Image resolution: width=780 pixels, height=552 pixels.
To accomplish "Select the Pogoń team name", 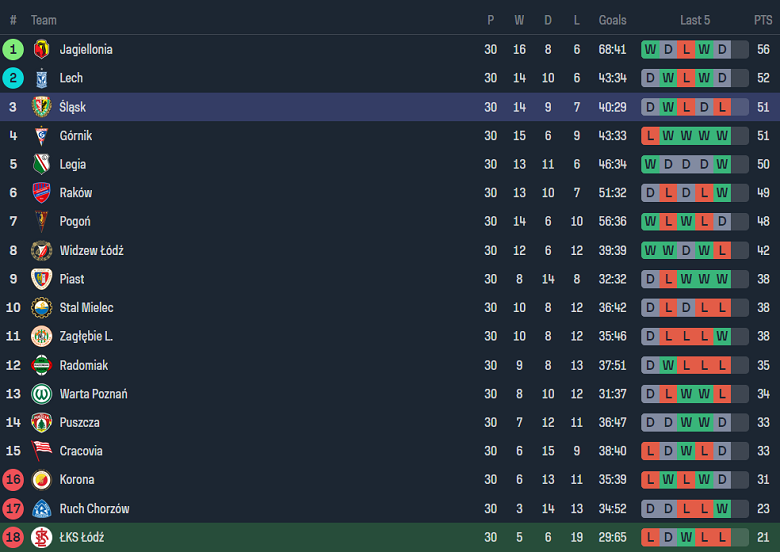I will (76, 221).
